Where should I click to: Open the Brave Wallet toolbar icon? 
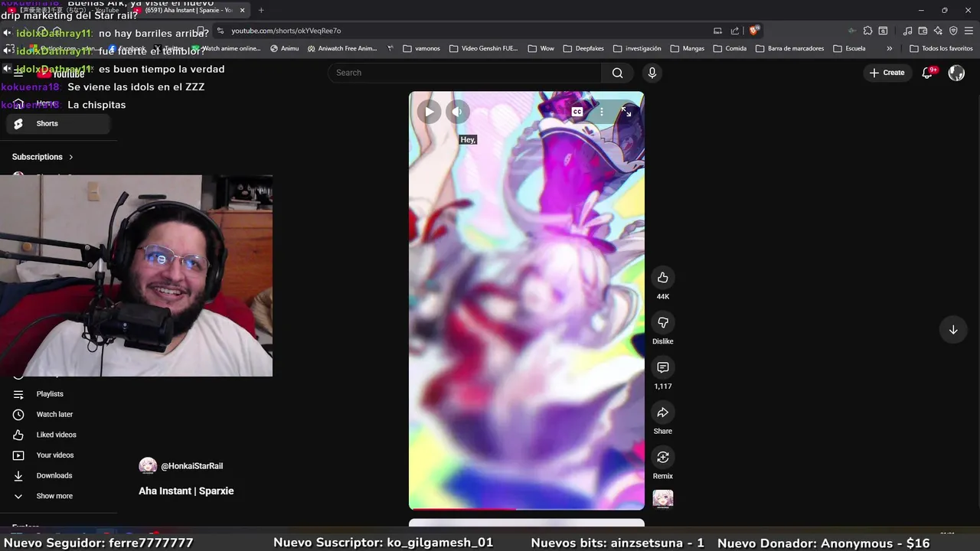pos(923,31)
